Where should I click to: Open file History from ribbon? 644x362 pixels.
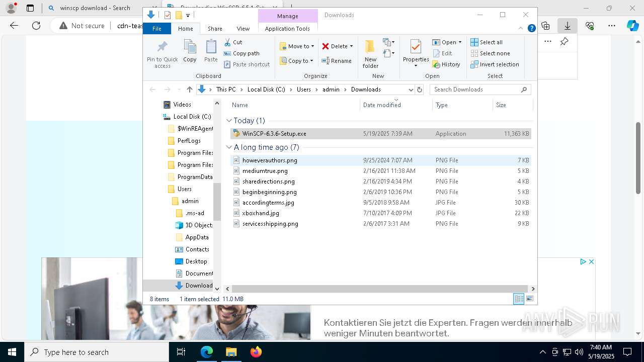[446, 64]
